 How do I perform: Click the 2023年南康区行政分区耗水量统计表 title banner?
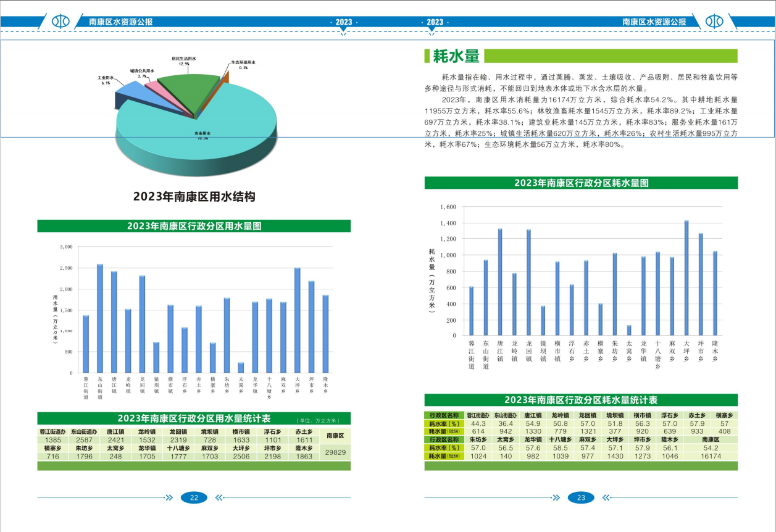pos(581,400)
